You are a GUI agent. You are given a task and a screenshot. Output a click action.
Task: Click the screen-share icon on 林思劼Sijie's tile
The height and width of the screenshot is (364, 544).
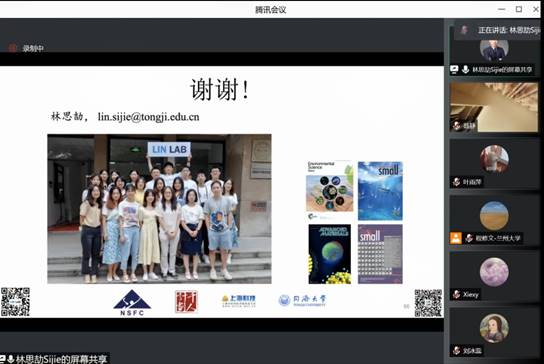(x=454, y=69)
